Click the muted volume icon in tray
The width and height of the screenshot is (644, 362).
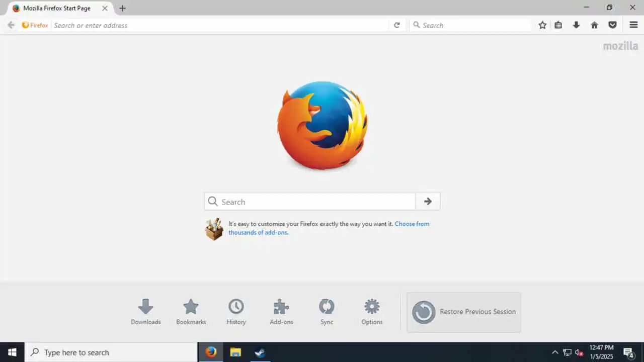[x=579, y=352]
